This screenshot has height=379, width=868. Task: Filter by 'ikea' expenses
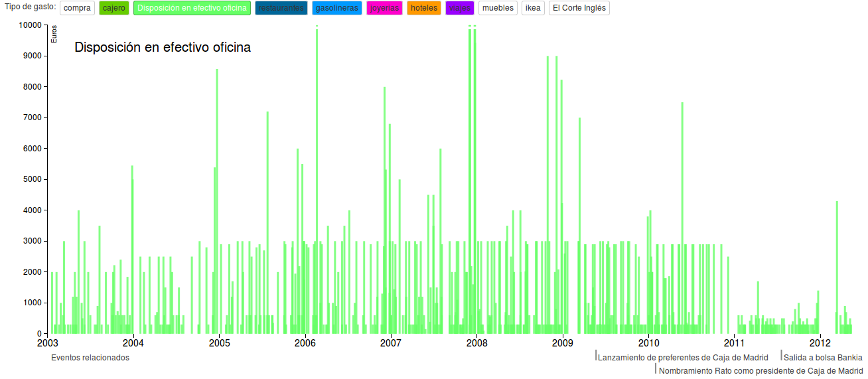pos(533,8)
